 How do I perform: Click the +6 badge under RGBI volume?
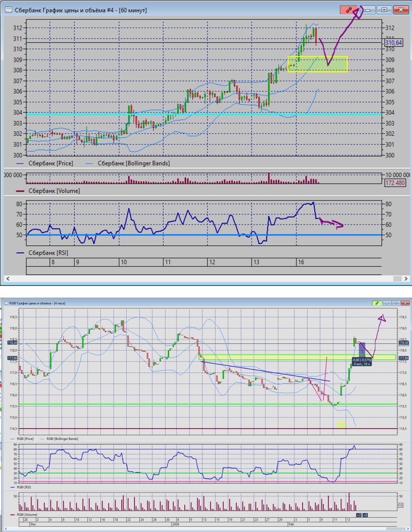[x=365, y=515]
